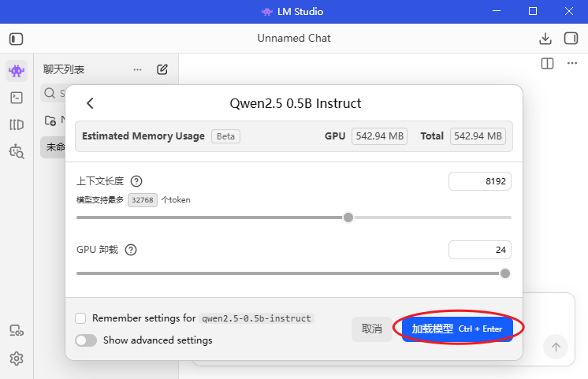The height and width of the screenshot is (379, 588).
Task: Open the LM Link devices icon
Action: pyautogui.click(x=17, y=330)
